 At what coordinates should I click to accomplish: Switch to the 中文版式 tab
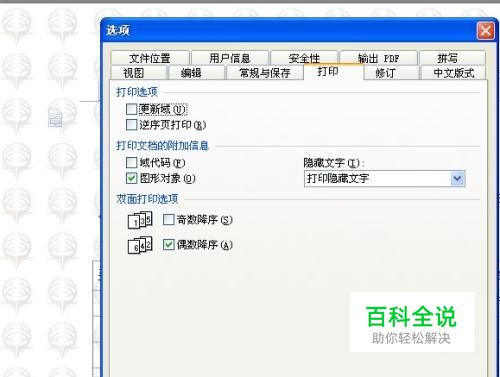tap(453, 73)
